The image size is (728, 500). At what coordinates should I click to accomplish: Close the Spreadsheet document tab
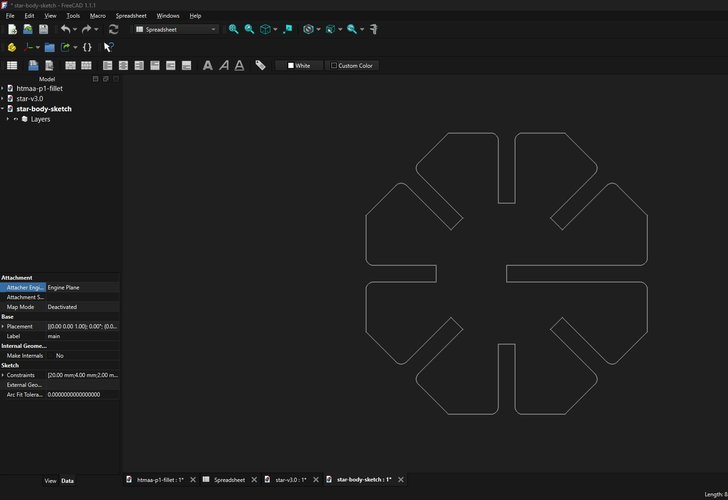[254, 480]
